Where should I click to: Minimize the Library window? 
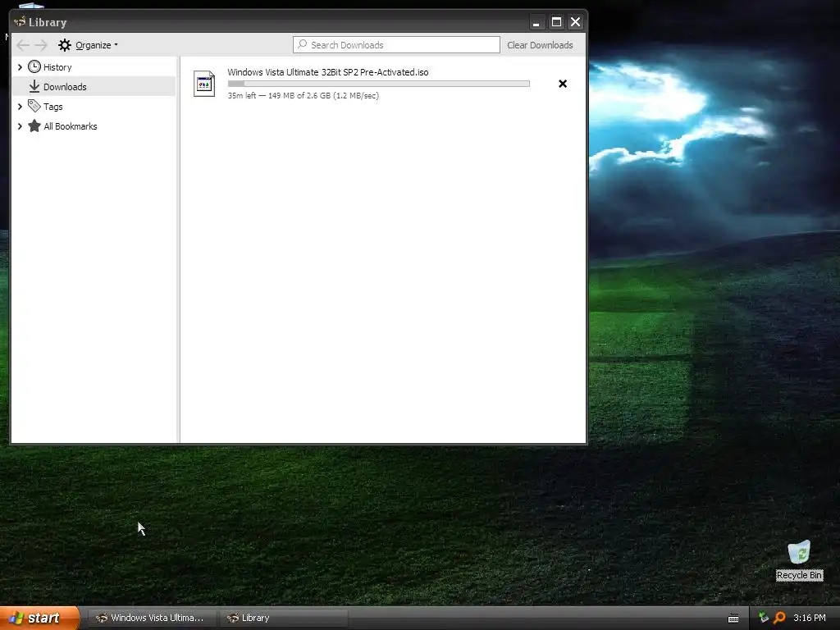click(536, 22)
